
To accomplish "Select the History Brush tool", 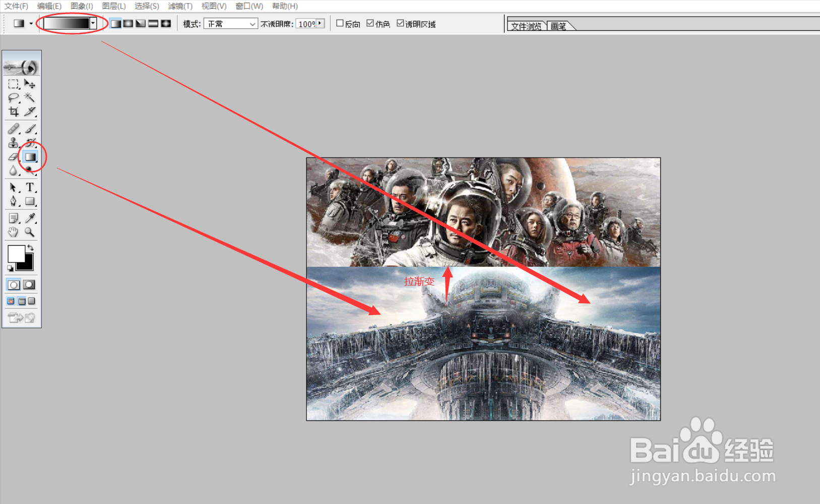I will tap(30, 143).
